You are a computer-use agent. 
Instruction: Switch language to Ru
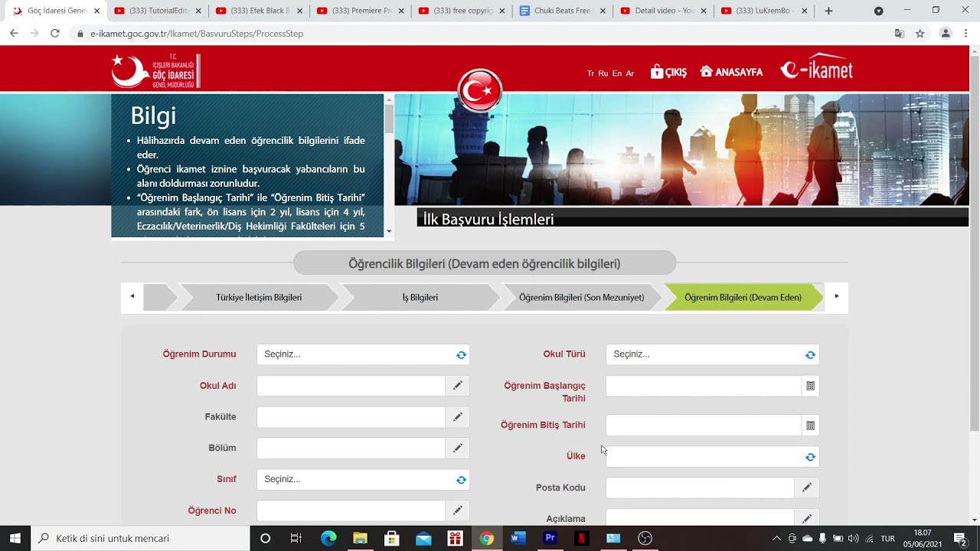tap(603, 73)
